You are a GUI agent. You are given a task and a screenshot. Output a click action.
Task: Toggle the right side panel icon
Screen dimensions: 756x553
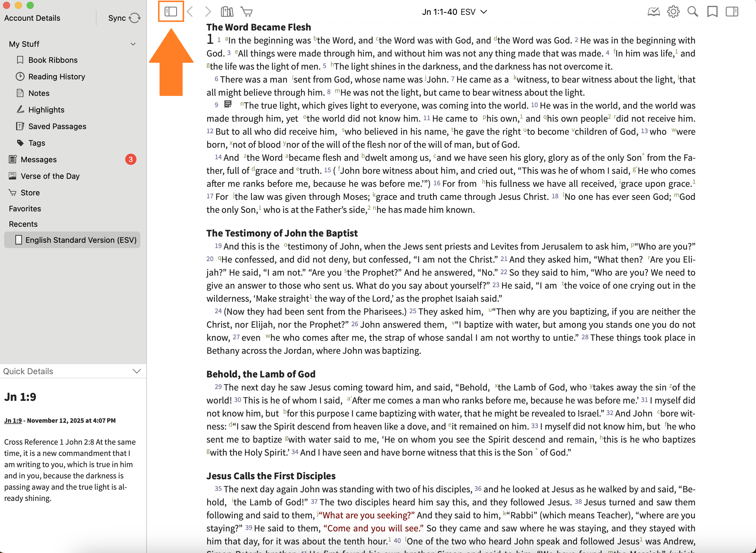tap(731, 12)
